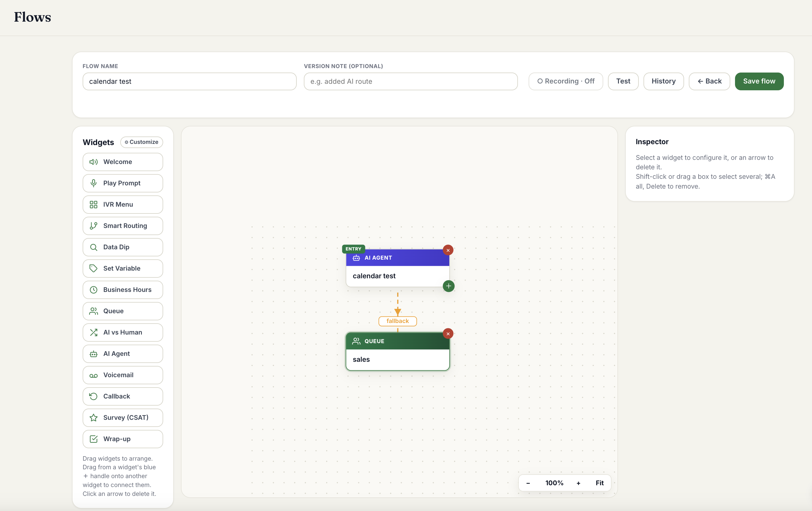Click the Smart Routing branch icon
The image size is (812, 511).
93,226
